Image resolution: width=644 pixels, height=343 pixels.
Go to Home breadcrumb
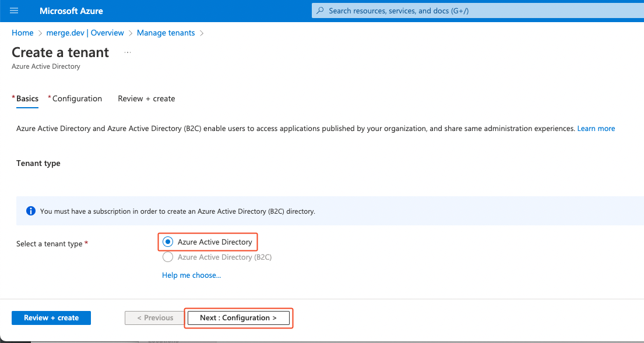[22, 33]
